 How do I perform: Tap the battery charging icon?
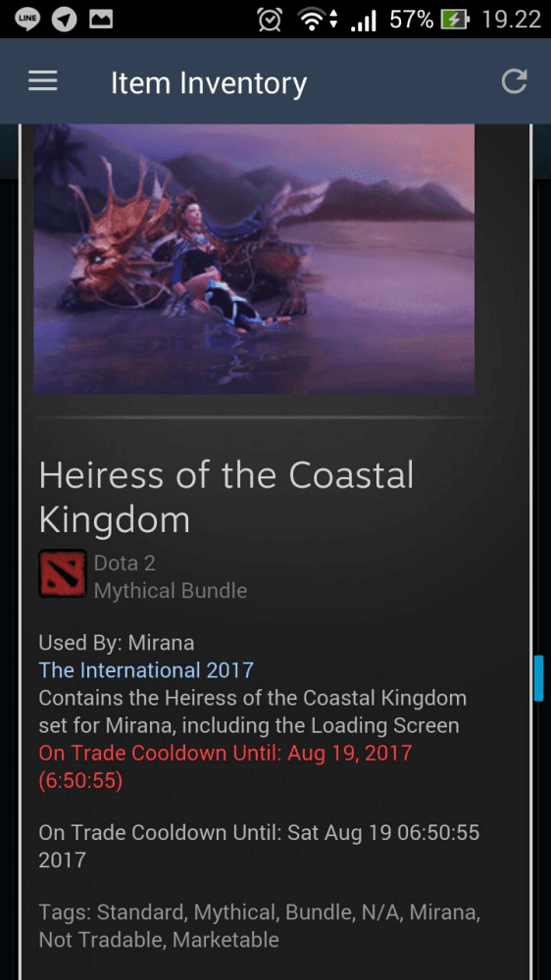[x=454, y=20]
